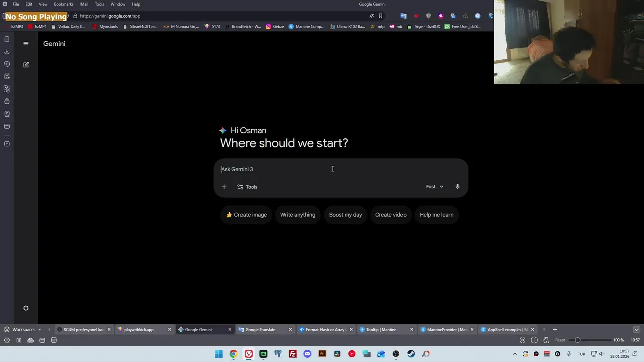Viewport: 644px width, 362px height.
Task: Open the Brandfetch bookmark
Action: [243, 27]
